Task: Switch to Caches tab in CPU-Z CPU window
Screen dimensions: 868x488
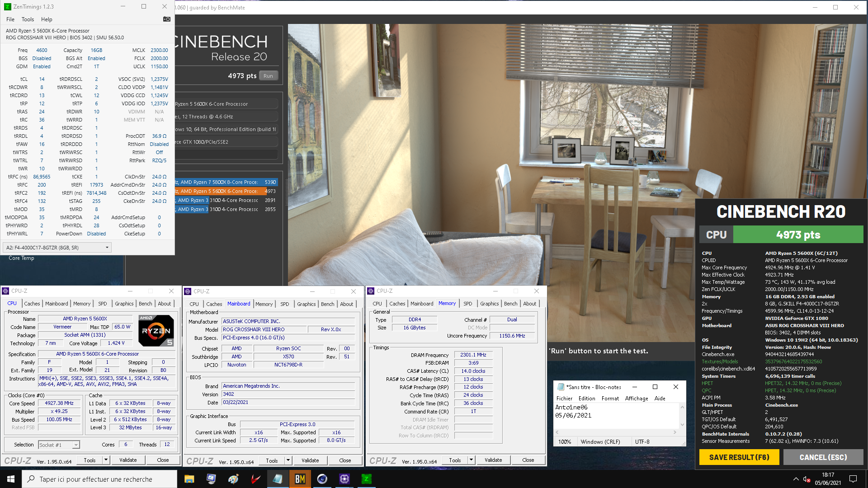Action: coord(32,304)
